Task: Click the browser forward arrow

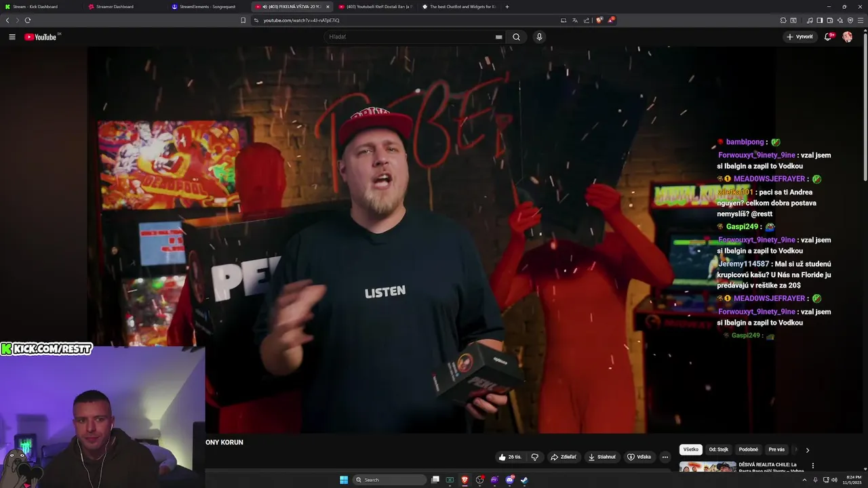Action: coord(18,20)
